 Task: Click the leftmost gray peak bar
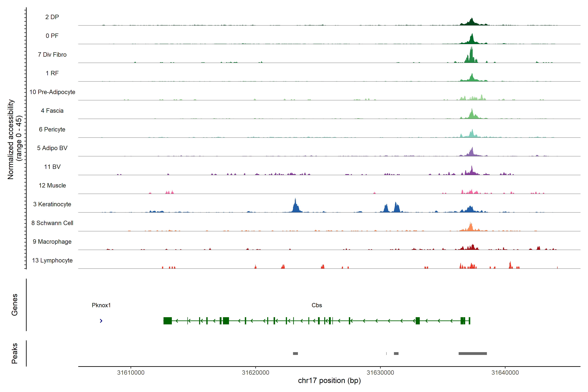(295, 353)
